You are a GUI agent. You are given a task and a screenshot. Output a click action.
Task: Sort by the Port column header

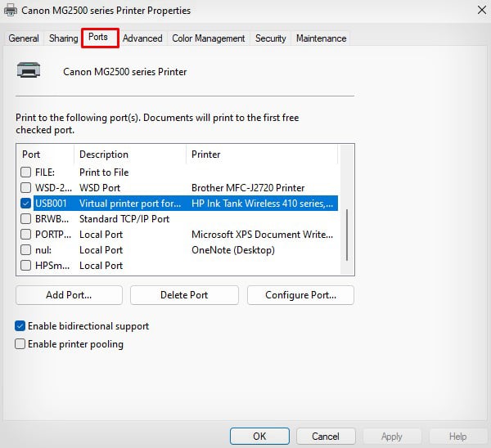tap(45, 155)
